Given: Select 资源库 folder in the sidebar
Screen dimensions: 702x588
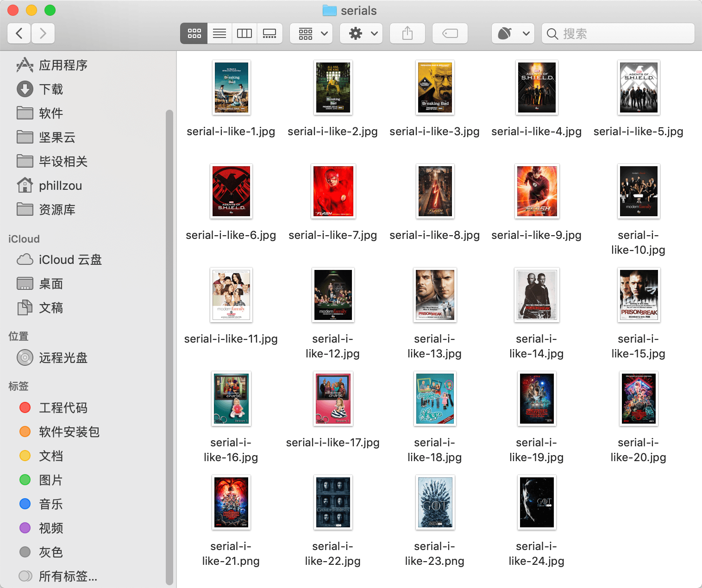Looking at the screenshot, I should coord(46,210).
